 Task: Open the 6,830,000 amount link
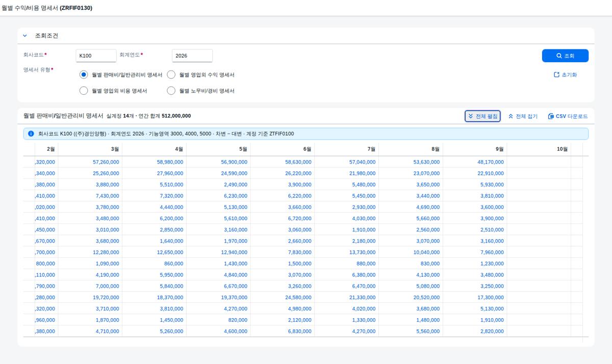click(300, 331)
